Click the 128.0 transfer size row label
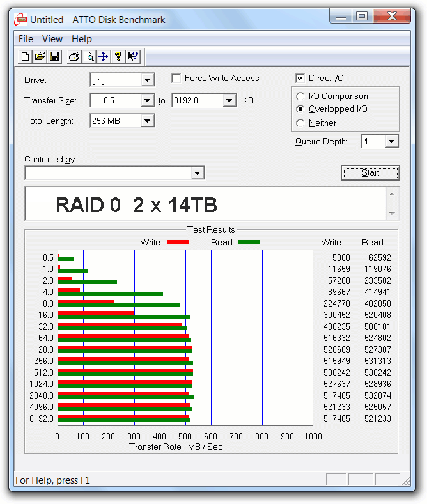427x504 pixels. [x=43, y=349]
